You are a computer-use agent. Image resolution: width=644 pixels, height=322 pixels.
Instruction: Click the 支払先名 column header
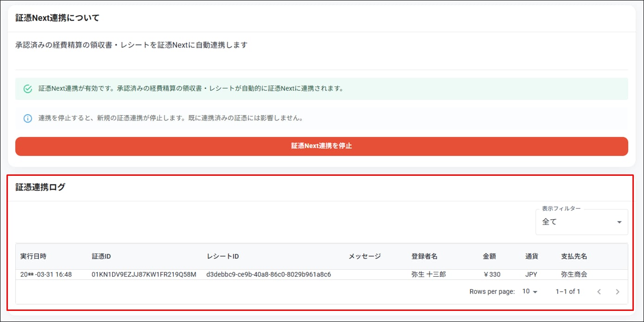[x=574, y=256]
